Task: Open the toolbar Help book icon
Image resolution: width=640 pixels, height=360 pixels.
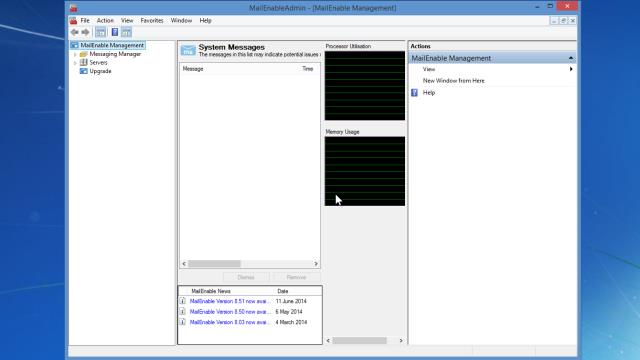Action: coord(115,32)
